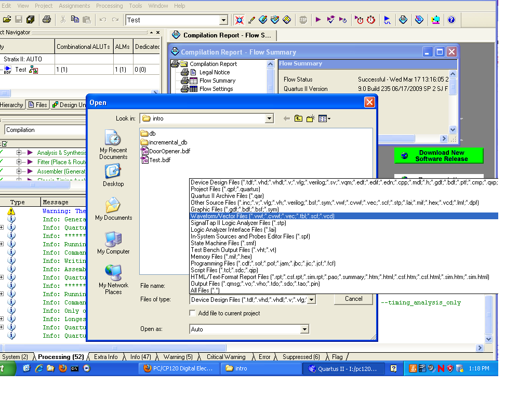Click My Computer shortcut in dialog
This screenshot has height=399, width=532.
coord(113,243)
